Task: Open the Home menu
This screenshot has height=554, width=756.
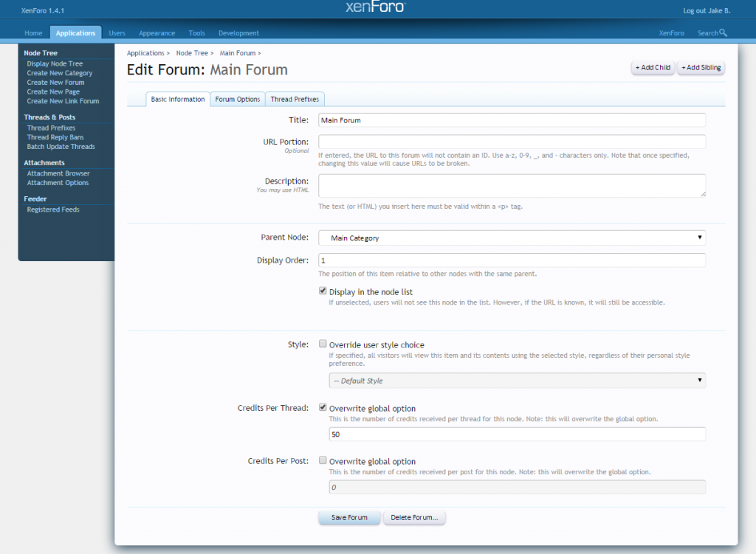Action: [33, 32]
